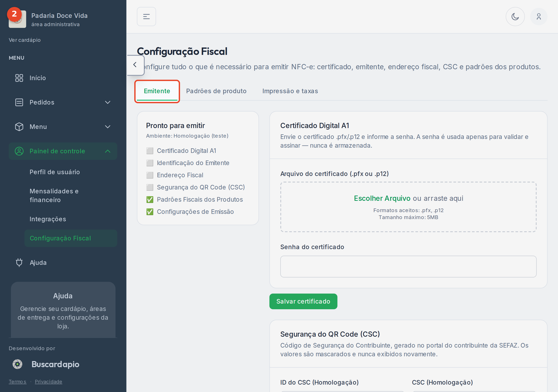Click CSC (Homologação) label
558x392 pixels.
(x=442, y=382)
